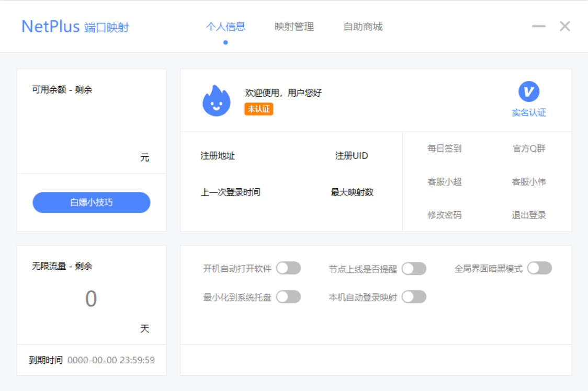The height and width of the screenshot is (391, 588).
Task: Click the 实名认证 link
Action: pos(528,112)
